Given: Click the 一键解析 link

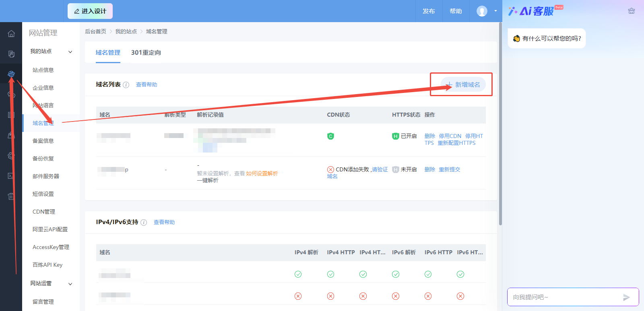Looking at the screenshot, I should (x=208, y=181).
